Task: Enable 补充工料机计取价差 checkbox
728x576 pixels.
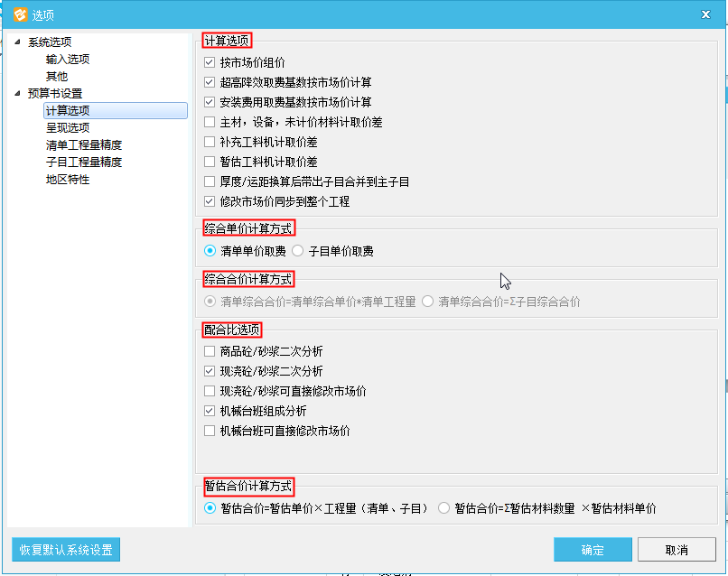Action: pos(210,143)
